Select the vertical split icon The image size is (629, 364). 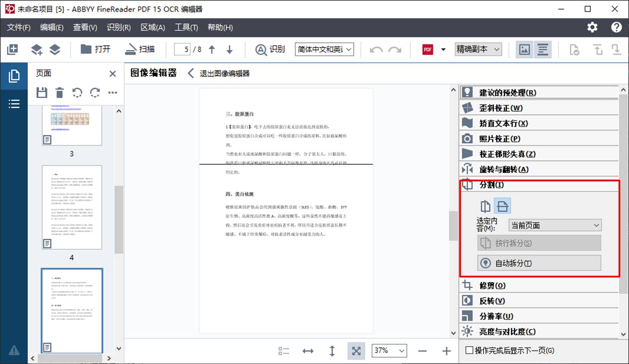pos(485,206)
